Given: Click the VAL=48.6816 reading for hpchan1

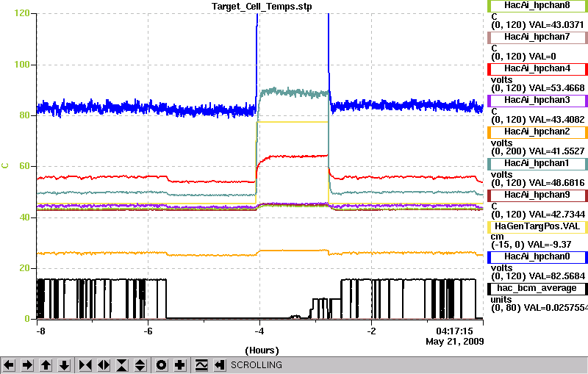Looking at the screenshot, I should click(556, 183).
